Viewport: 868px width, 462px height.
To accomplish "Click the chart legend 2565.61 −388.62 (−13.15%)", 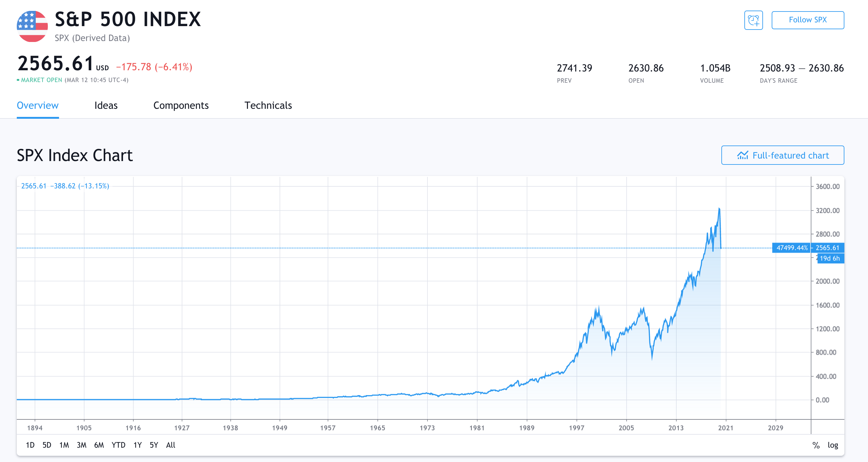I will [x=65, y=186].
